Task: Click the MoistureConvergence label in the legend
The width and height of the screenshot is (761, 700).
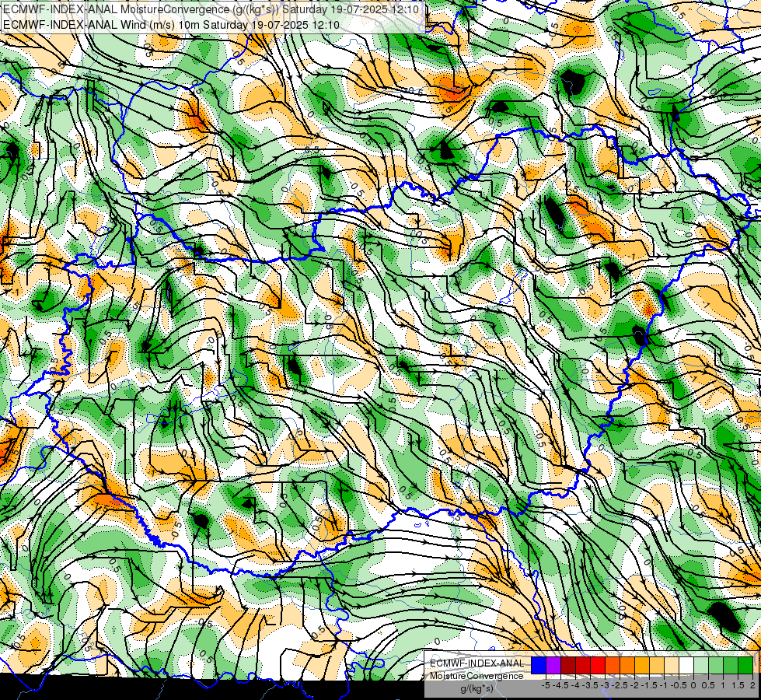Action: pyautogui.click(x=476, y=676)
